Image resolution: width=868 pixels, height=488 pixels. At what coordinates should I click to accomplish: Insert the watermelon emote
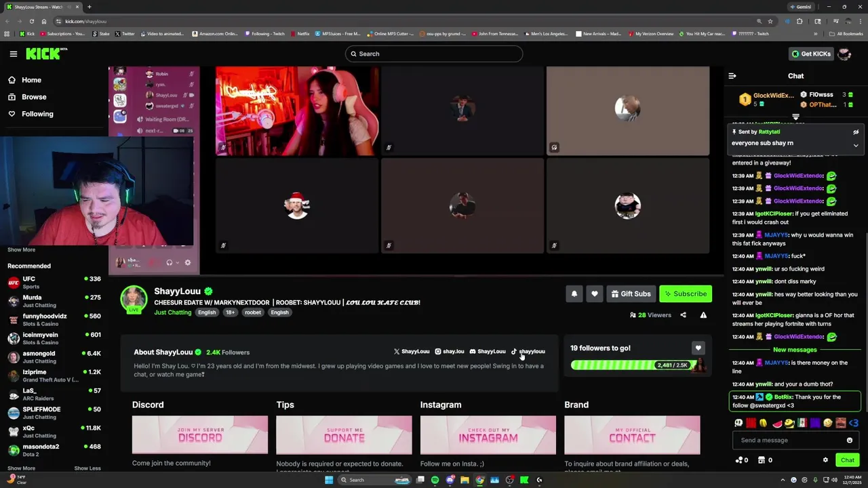coord(777,424)
